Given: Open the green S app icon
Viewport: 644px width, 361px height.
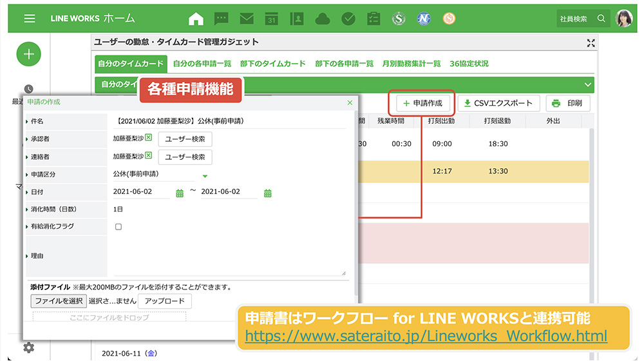Looking at the screenshot, I should [x=399, y=19].
